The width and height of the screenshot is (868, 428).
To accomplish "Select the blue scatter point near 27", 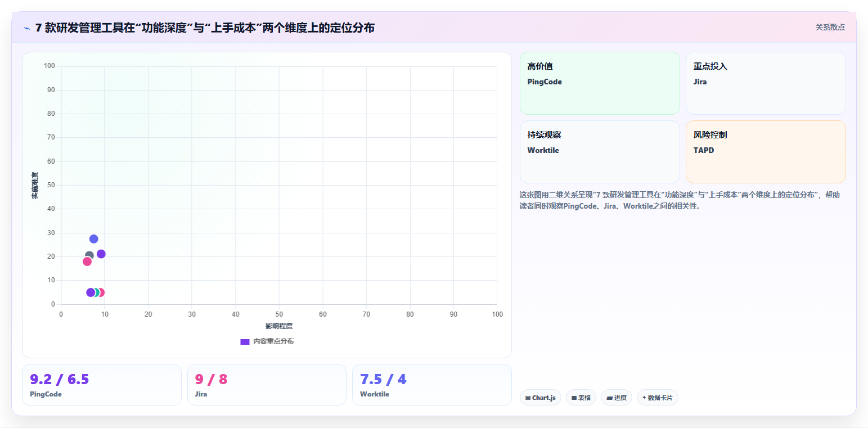I will pyautogui.click(x=94, y=239).
